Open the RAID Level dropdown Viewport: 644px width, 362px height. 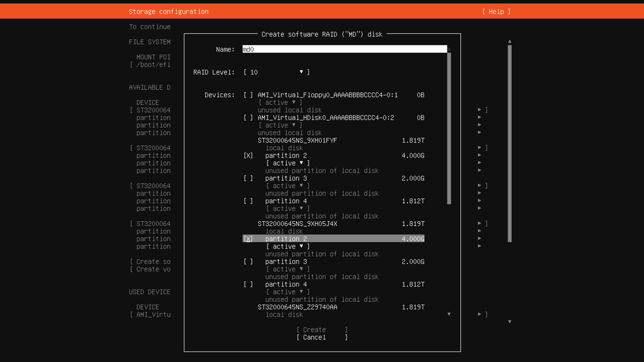click(277, 72)
